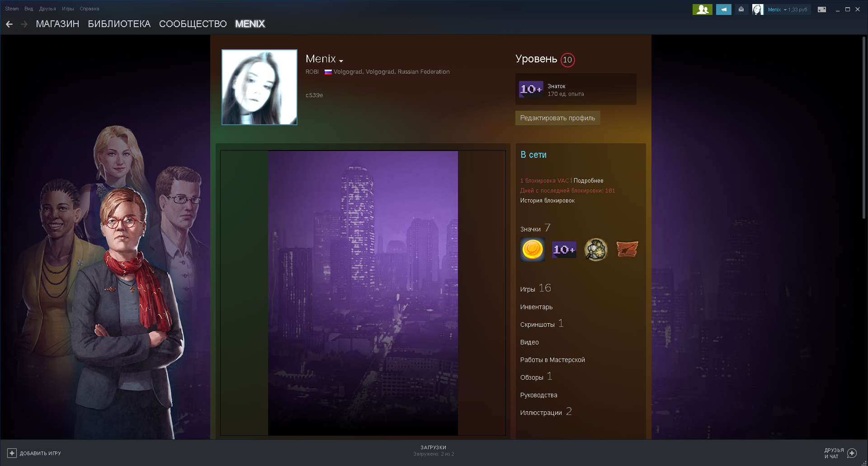Expand the Menix name dropdown arrow
Image resolution: width=868 pixels, height=466 pixels.
341,61
